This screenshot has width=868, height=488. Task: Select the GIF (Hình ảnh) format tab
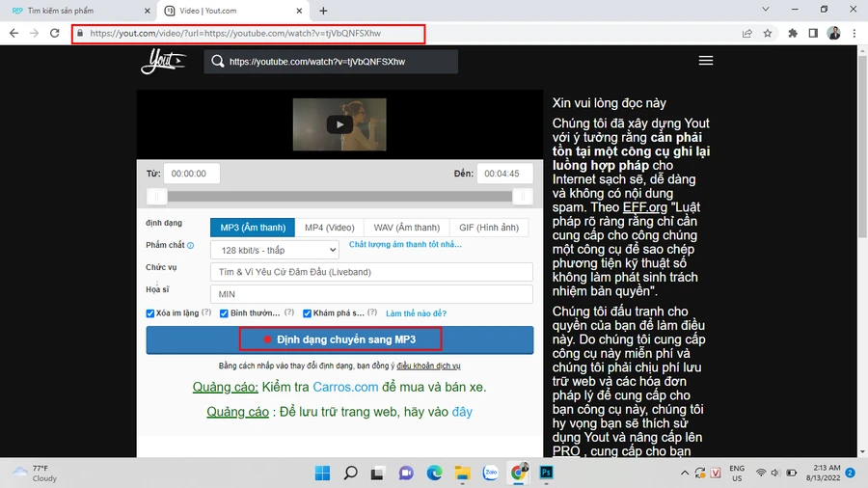coord(489,228)
